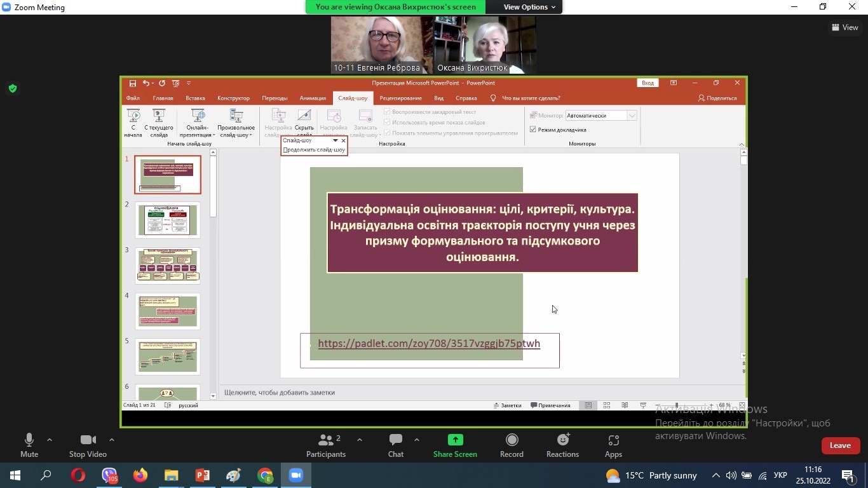Click the green encryption shield icon
The image size is (868, 488).
(x=13, y=88)
